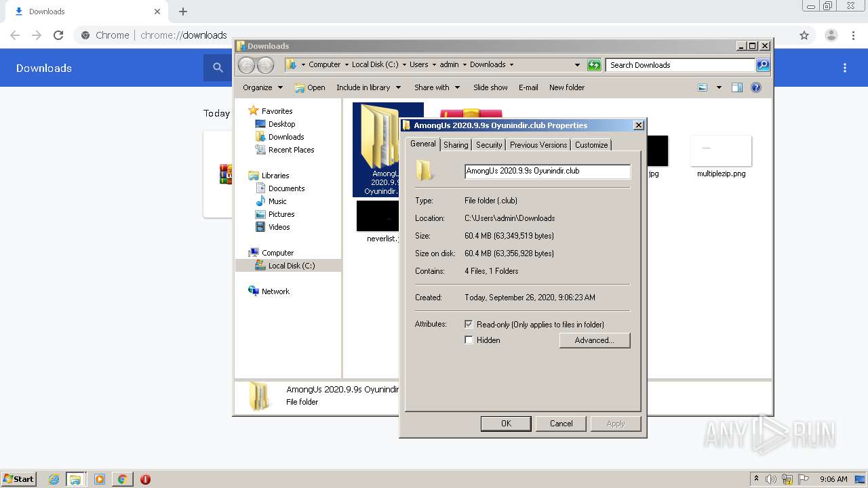Screen dimensions: 868x488
Task: Click Slide show toolbar button
Action: (490, 87)
